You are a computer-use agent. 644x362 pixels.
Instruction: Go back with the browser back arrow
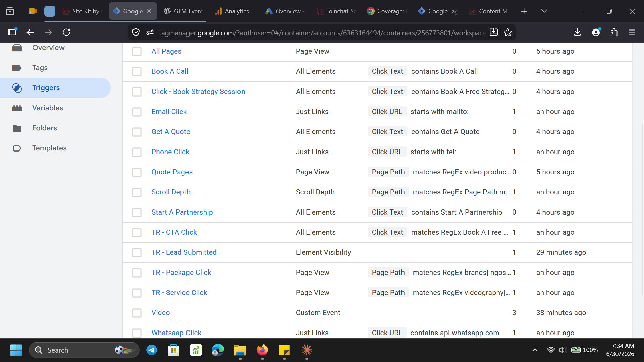30,32
